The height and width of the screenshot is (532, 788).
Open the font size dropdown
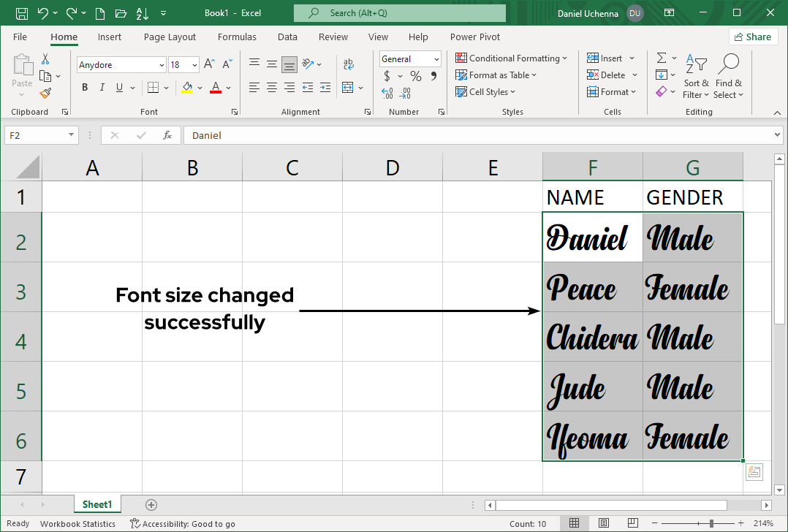[x=194, y=65]
